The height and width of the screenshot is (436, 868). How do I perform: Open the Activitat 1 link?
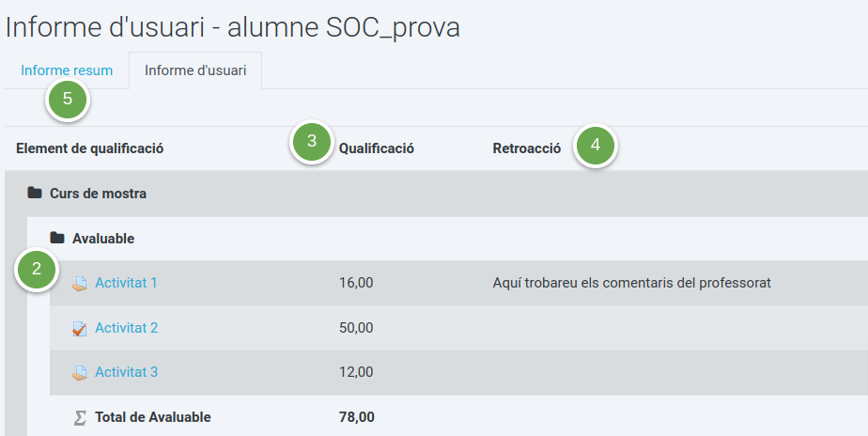[126, 283]
